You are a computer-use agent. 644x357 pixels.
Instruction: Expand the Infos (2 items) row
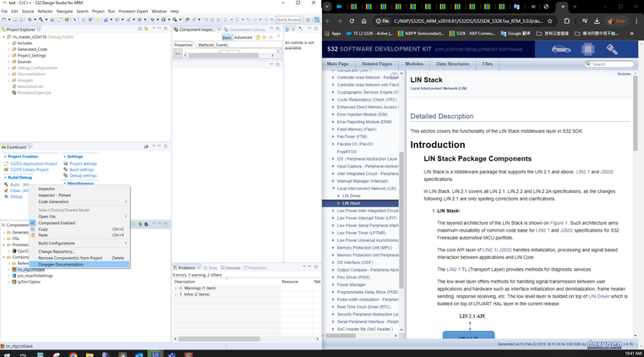pyautogui.click(x=176, y=294)
